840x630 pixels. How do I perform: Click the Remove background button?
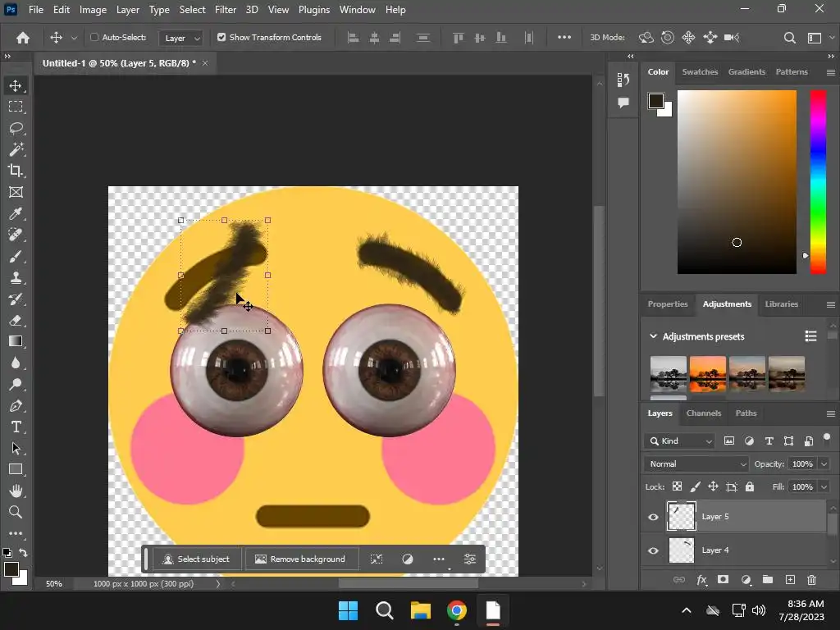pyautogui.click(x=300, y=559)
